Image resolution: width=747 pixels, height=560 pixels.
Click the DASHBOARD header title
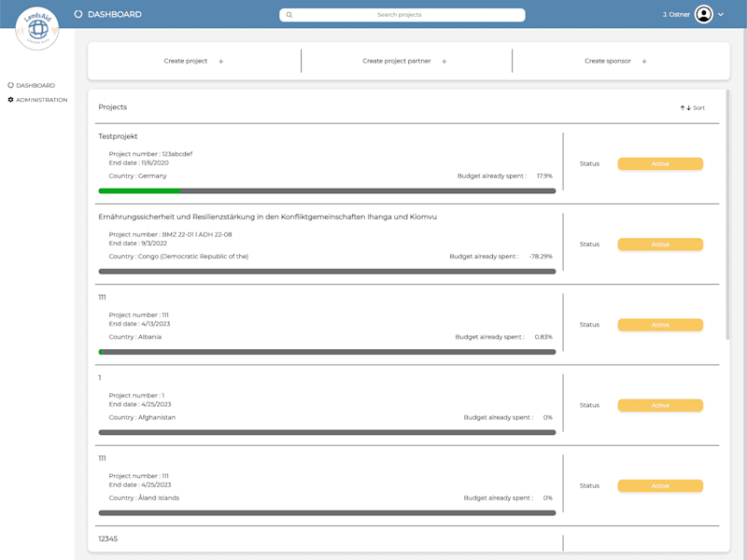coord(115,14)
